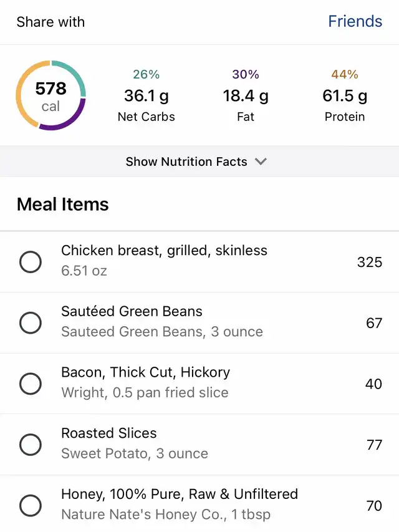
Task: Tap the calorie ring chart
Action: pyautogui.click(x=50, y=95)
